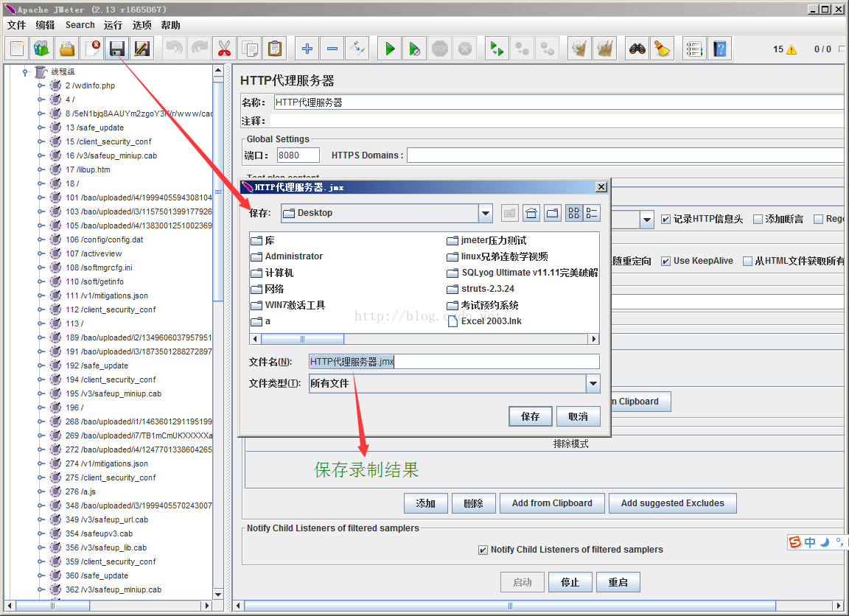Click the Save floppy disk icon
This screenshot has width=849, height=616.
[117, 49]
